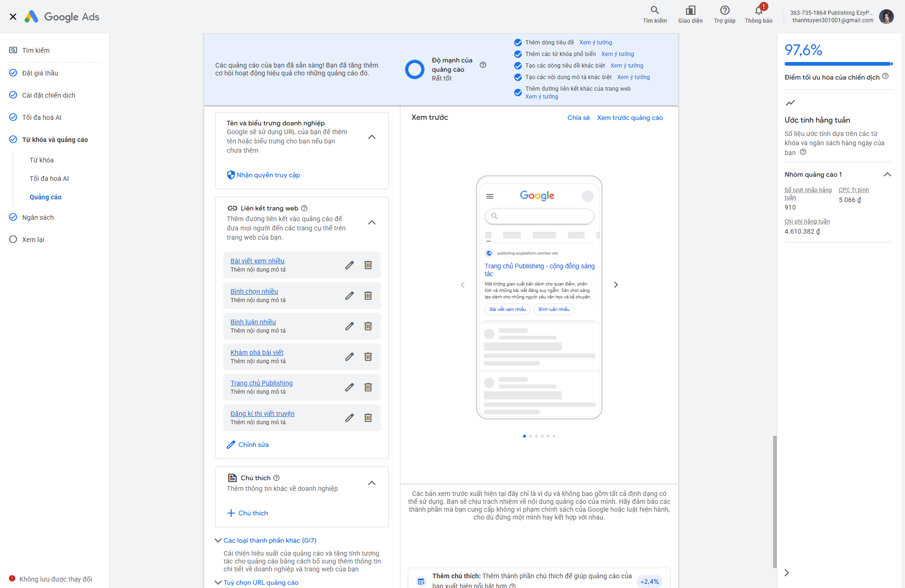Open the Tìm kiếm search icon in header
The height and width of the screenshot is (588, 905).
(x=655, y=14)
